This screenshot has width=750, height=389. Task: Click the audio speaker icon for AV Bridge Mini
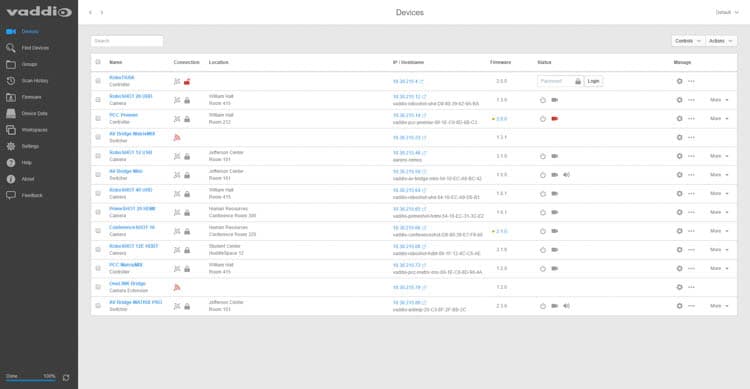(x=566, y=175)
